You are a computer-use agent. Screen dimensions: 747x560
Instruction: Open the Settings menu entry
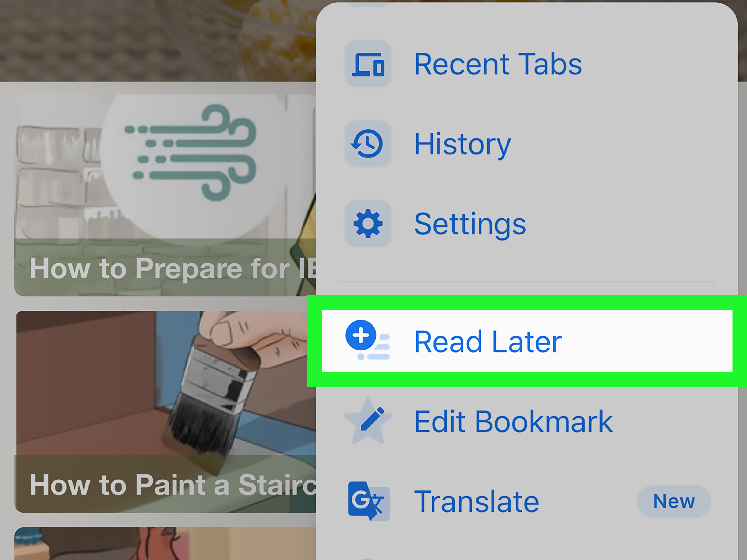tap(526, 224)
